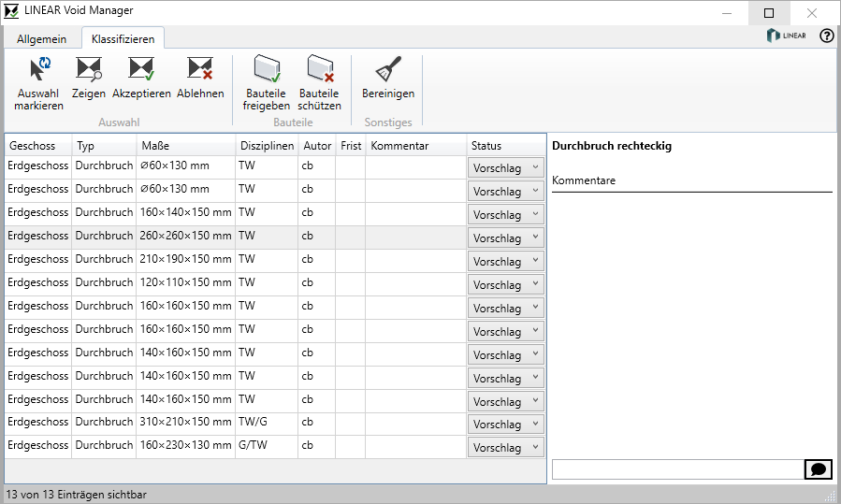
Task: Sort by Maße column header
Action: [185, 146]
